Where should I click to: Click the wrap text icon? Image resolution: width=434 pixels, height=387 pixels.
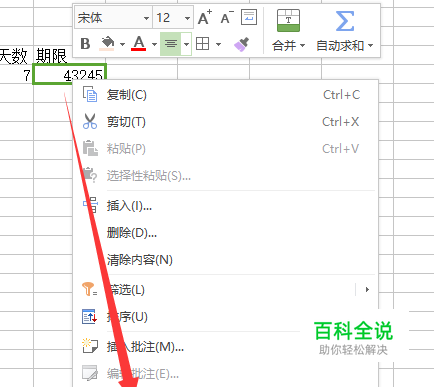point(249,17)
